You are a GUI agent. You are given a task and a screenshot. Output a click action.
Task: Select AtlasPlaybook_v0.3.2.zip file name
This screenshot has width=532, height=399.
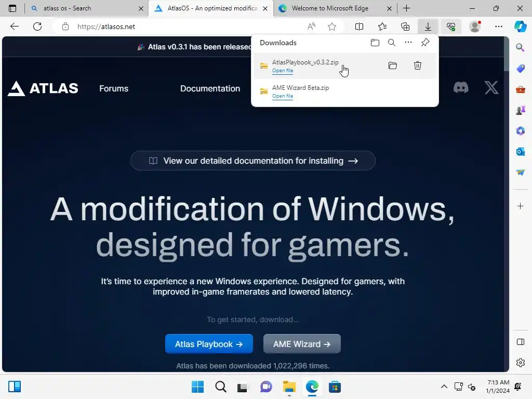click(305, 62)
